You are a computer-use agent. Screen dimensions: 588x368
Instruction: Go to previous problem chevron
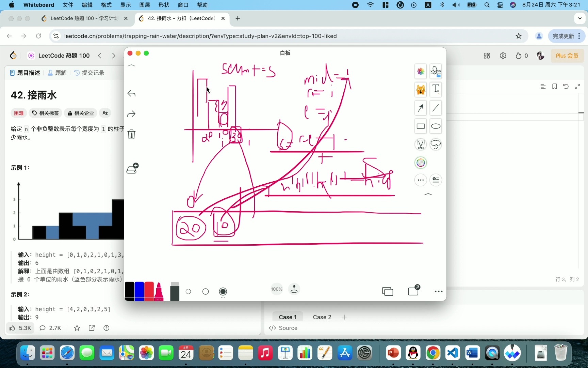(100, 56)
